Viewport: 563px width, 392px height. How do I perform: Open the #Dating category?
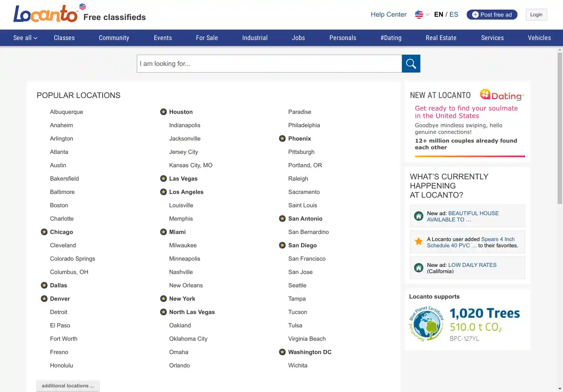(391, 38)
